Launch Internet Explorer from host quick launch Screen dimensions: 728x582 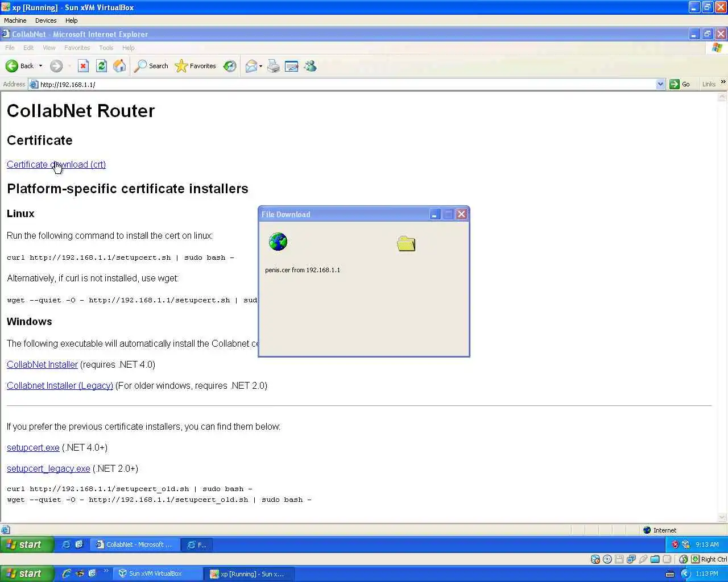pos(67,573)
